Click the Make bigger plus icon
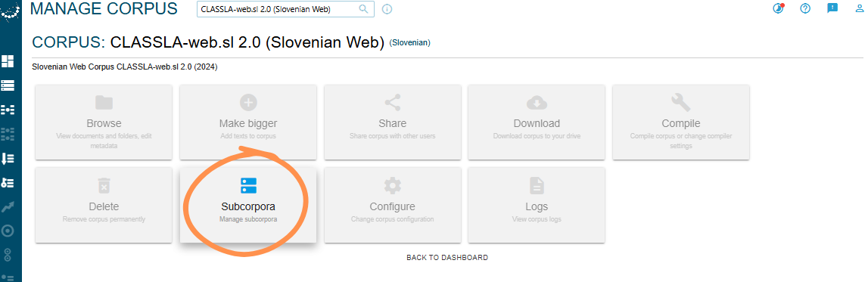Screen dimensions: 868x282 pyautogui.click(x=248, y=102)
